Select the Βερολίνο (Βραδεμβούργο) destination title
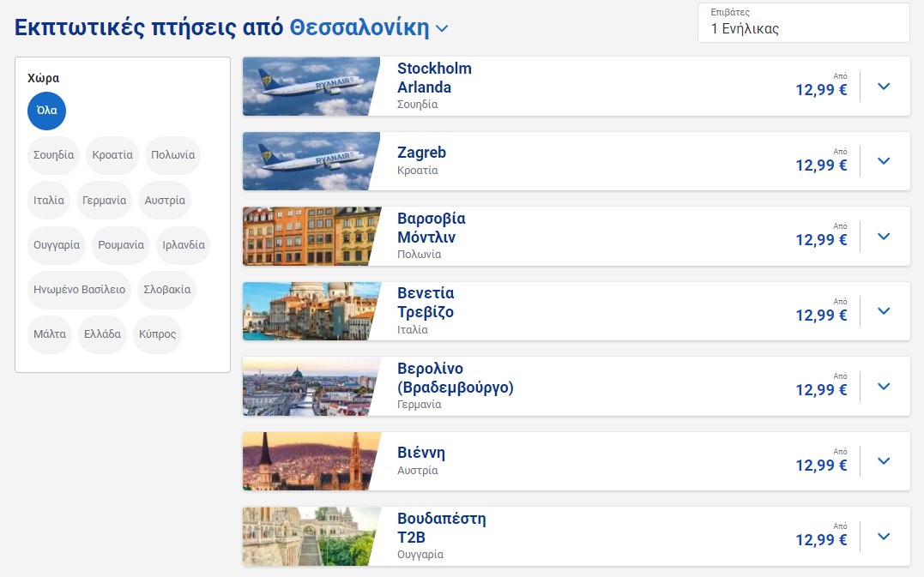The height and width of the screenshot is (577, 924). [456, 378]
